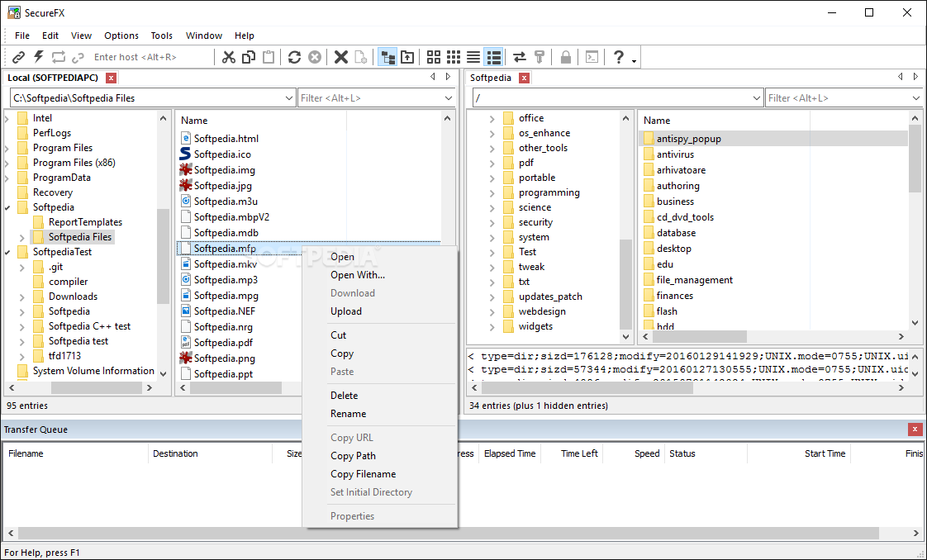Expand the remote office folder

[x=492, y=118]
